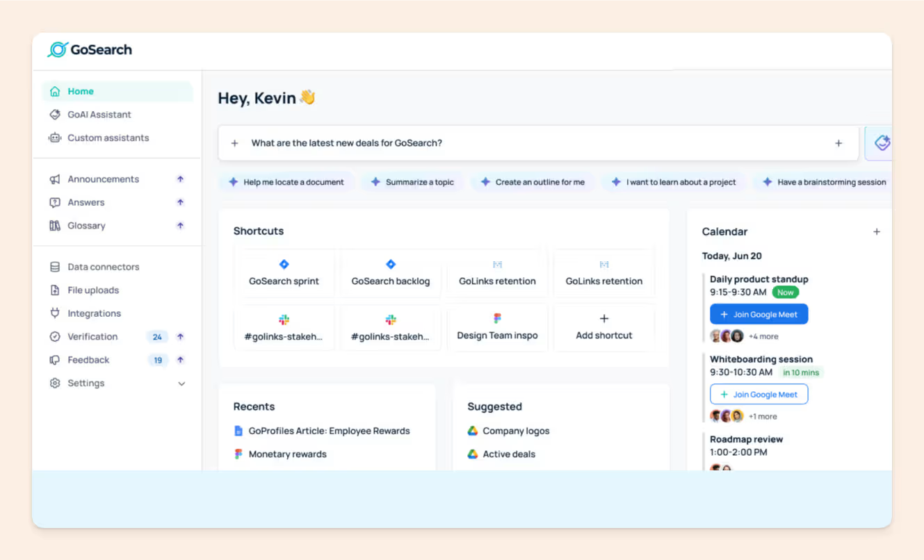Click the GoAI button beside search bar
The height and width of the screenshot is (560, 924).
point(880,143)
